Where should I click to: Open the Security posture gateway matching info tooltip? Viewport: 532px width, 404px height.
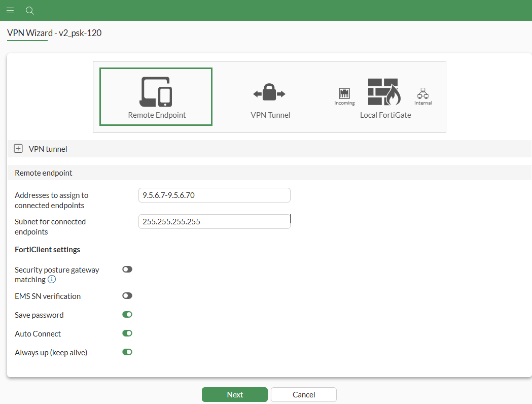(51, 279)
